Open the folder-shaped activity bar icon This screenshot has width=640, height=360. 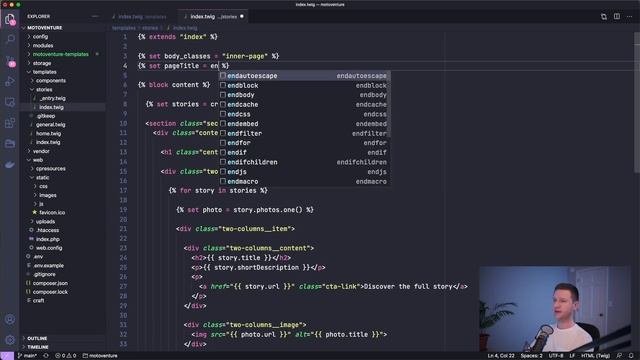pyautogui.click(x=10, y=144)
